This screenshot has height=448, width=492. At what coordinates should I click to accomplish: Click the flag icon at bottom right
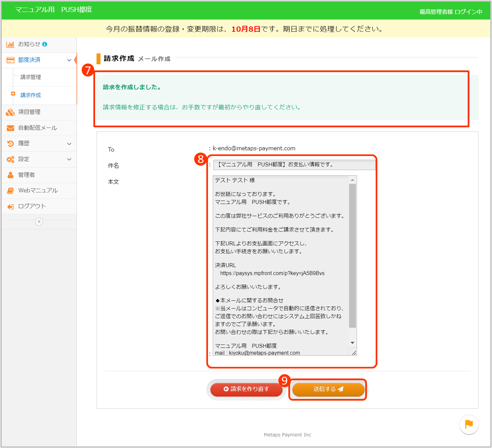click(469, 425)
